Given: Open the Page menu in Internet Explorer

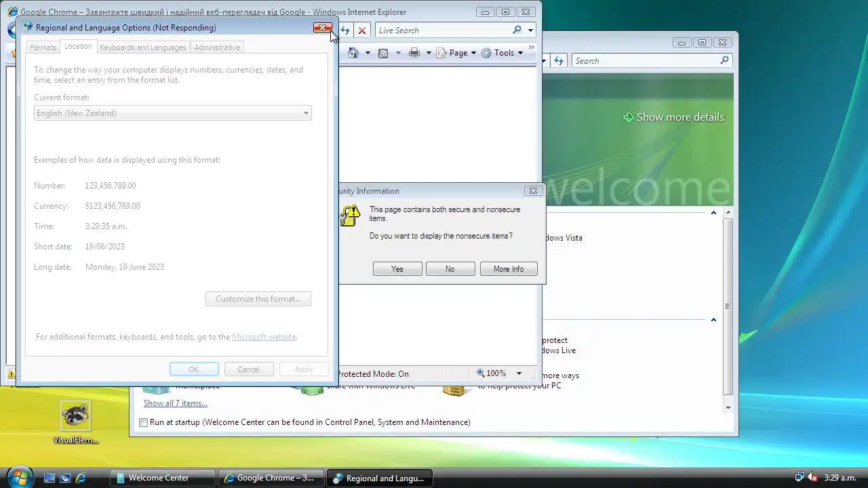Looking at the screenshot, I should (456, 53).
